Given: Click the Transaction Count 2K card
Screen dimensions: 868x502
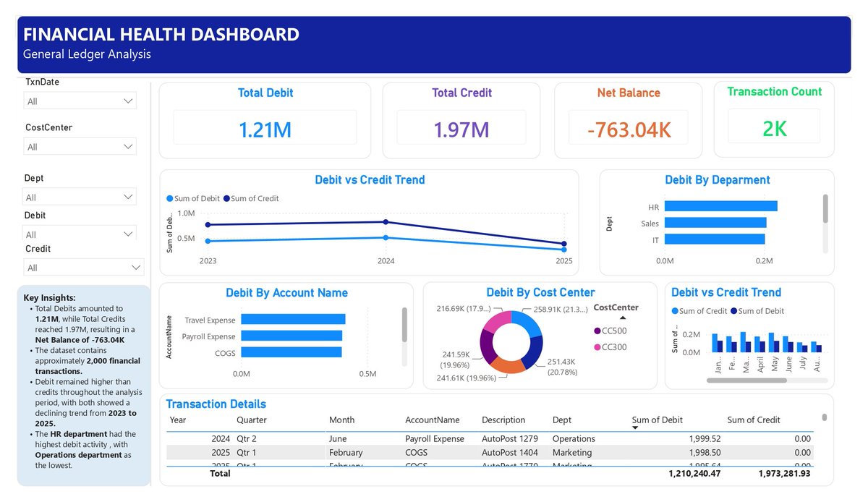Looking at the screenshot, I should (774, 119).
